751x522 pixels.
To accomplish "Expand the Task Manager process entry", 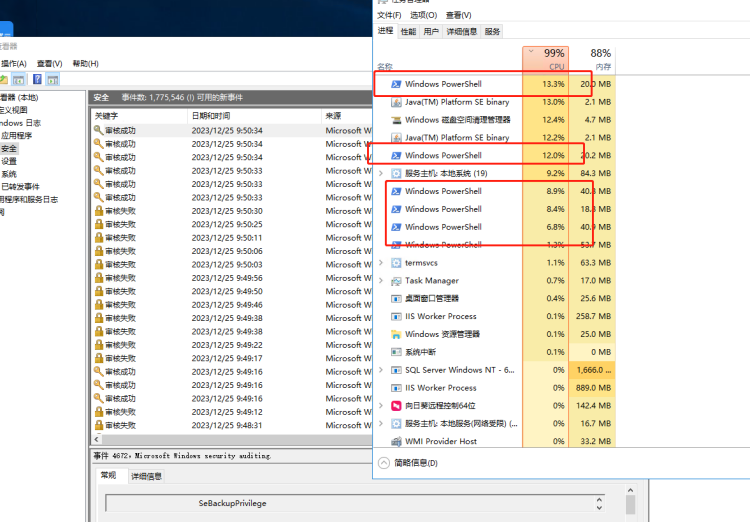I will click(x=381, y=281).
